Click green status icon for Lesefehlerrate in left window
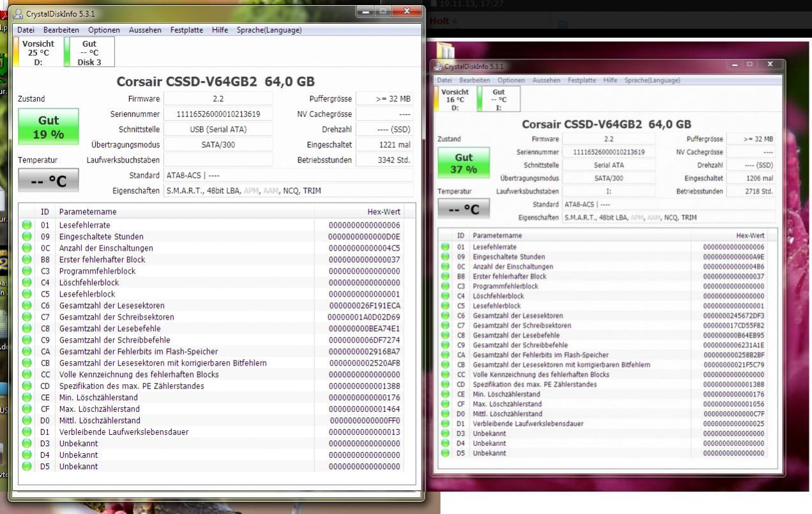Viewport: 812px width, 514px height. [x=27, y=225]
